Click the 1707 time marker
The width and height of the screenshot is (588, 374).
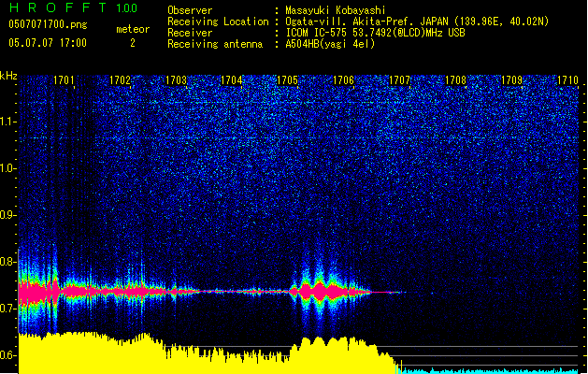(400, 80)
